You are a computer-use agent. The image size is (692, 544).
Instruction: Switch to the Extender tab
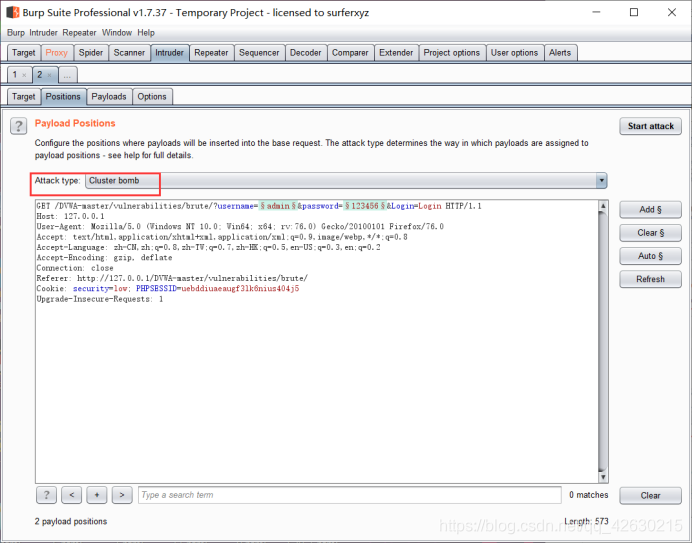coord(396,53)
